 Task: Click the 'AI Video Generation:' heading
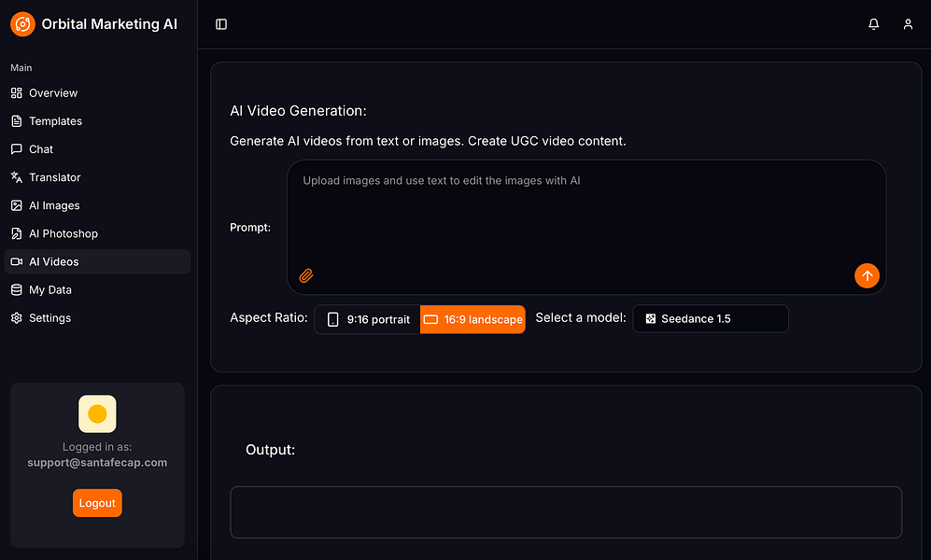(298, 111)
